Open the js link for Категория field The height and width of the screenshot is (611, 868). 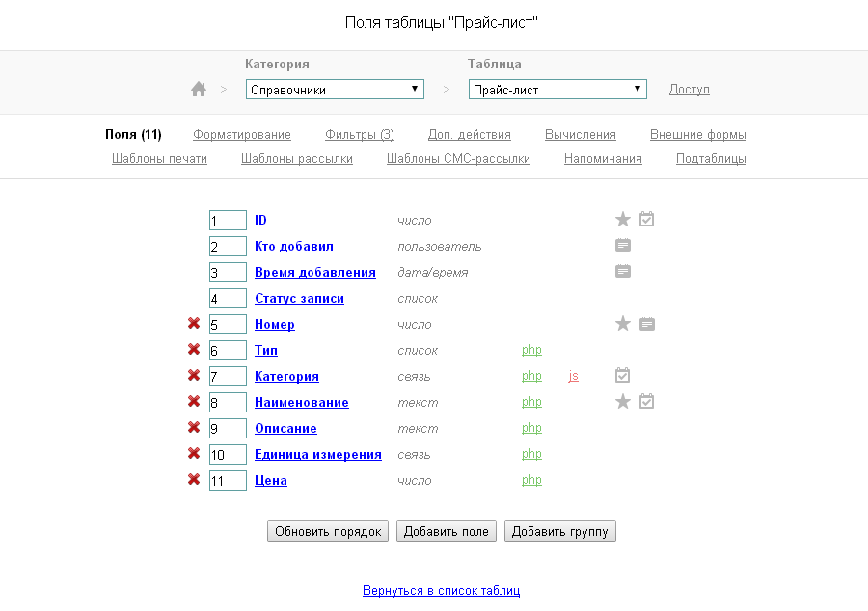pyautogui.click(x=574, y=376)
